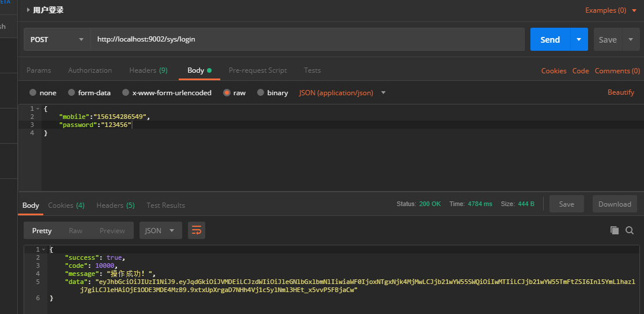Image resolution: width=644 pixels, height=314 pixels.
Task: Open the Pre-request Script tab
Action: [x=258, y=70]
